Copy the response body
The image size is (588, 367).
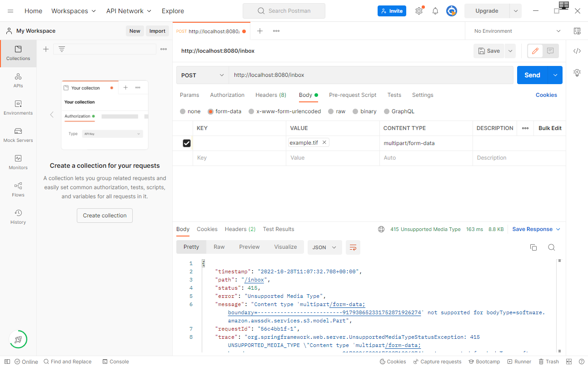click(x=533, y=247)
